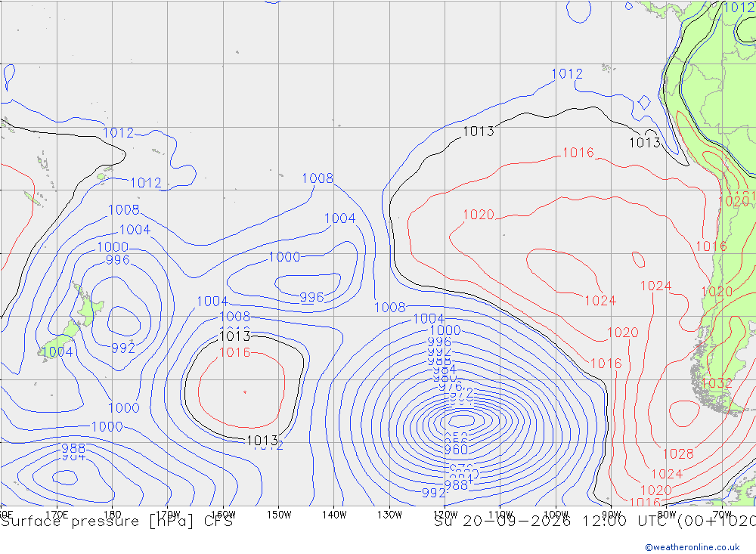Screen dimensions: 756x554
Task: Click the 1004 label over New Zealand
Action: (57, 352)
